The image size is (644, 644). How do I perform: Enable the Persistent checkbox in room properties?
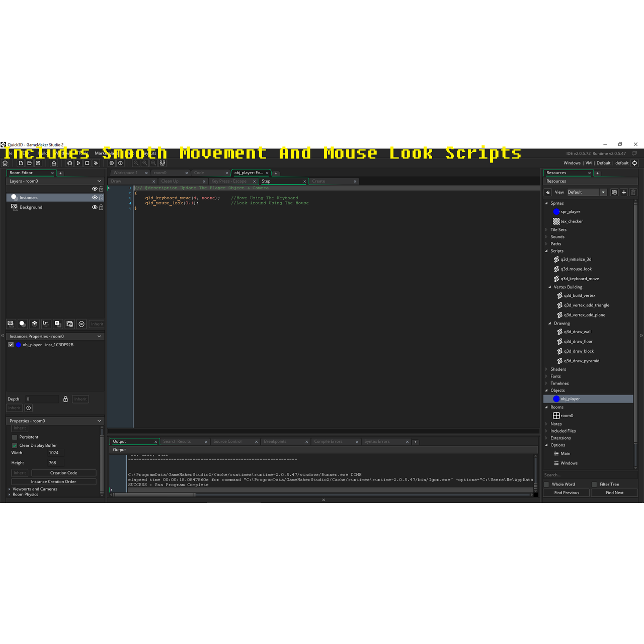14,437
